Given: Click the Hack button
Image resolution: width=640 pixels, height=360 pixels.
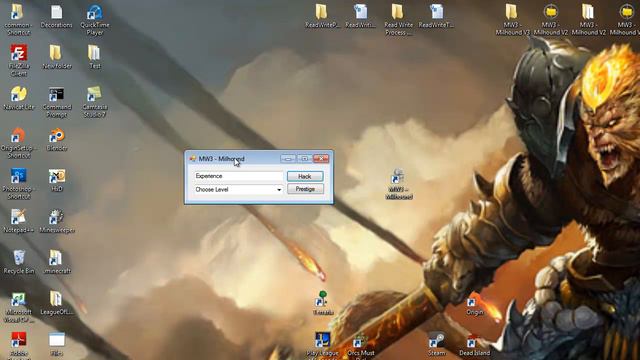Looking at the screenshot, I should (x=305, y=176).
